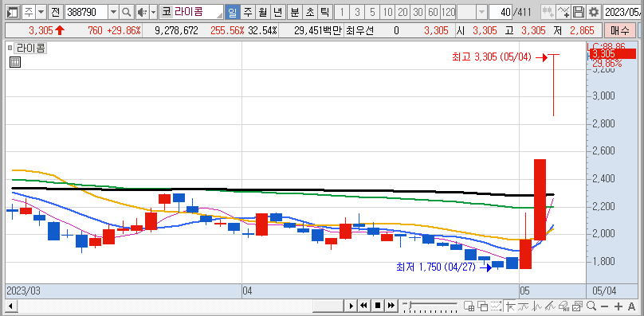Click the A text tool icon
Screen dimensions: 644x316
[632, 306]
